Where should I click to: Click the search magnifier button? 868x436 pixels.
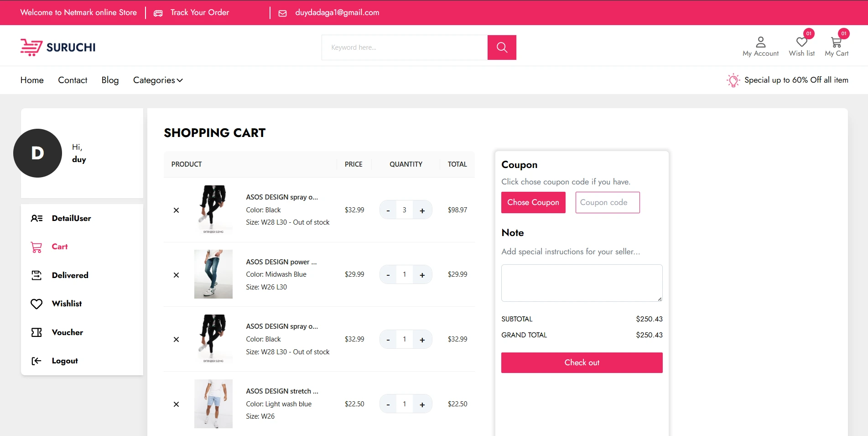pos(502,47)
